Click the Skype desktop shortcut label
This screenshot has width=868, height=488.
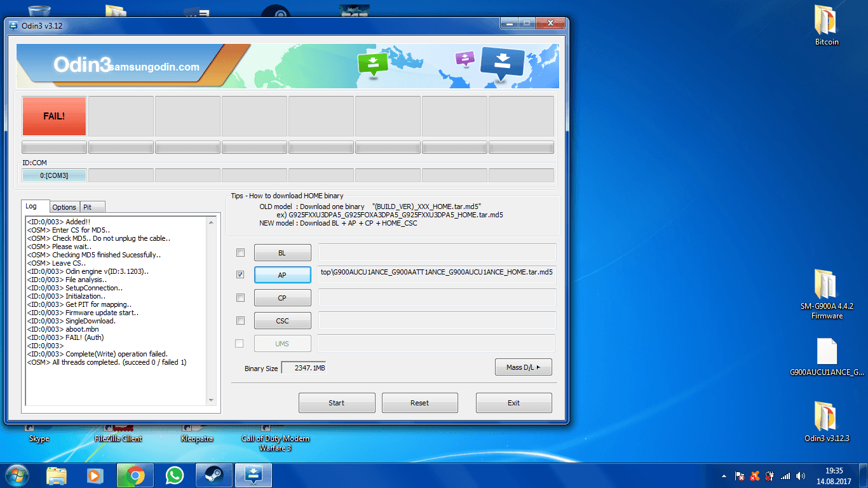(x=39, y=438)
